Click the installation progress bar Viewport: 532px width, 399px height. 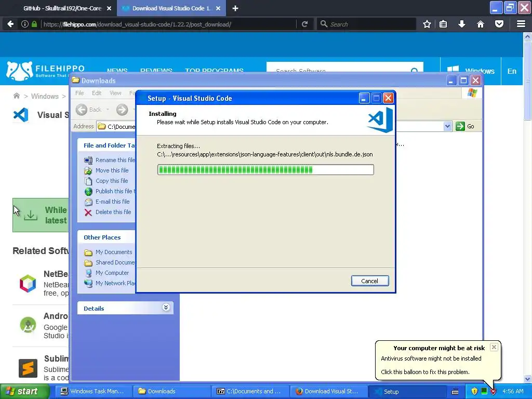[x=265, y=170]
